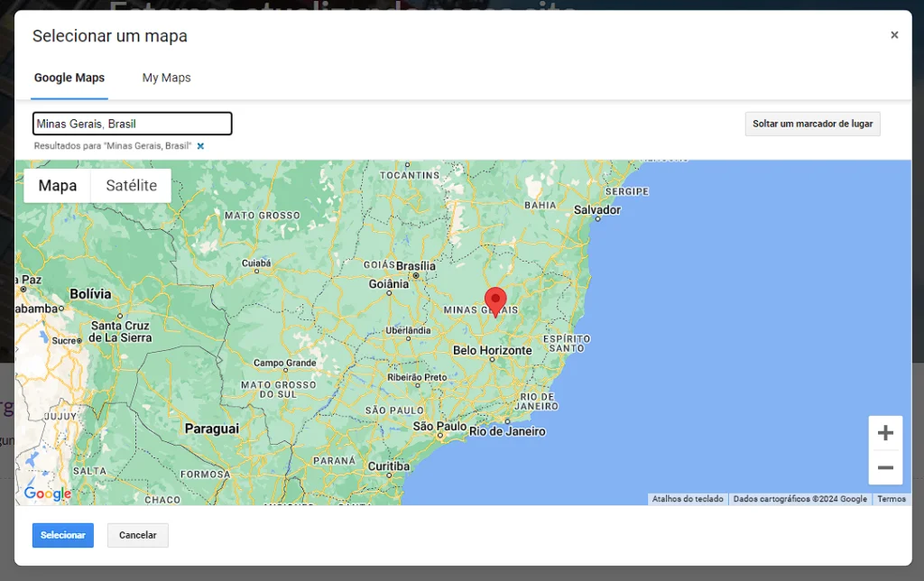Click the Google logo on the map
The width and height of the screenshot is (924, 581).
pos(47,493)
